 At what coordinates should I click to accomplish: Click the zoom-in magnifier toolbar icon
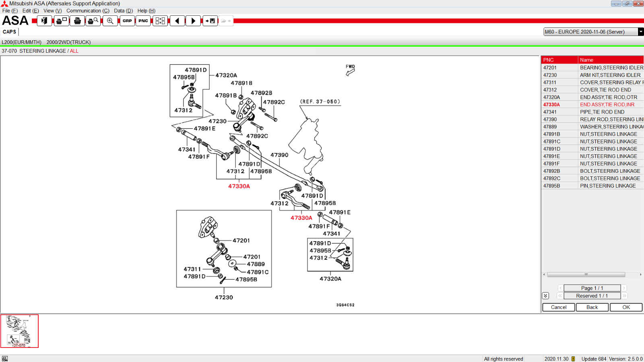click(x=110, y=21)
